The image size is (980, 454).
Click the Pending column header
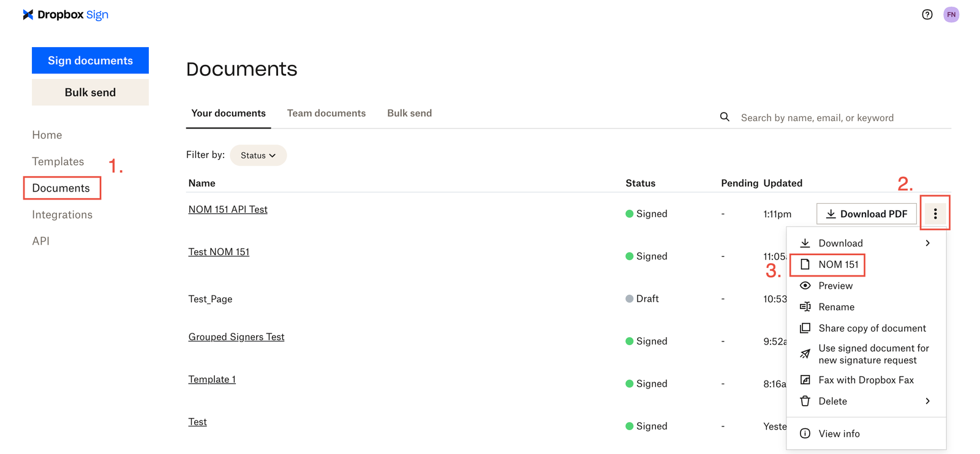tap(739, 183)
